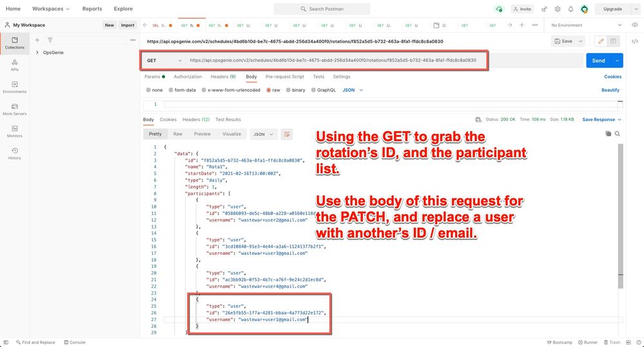Select the form-data body type radio

(171, 90)
